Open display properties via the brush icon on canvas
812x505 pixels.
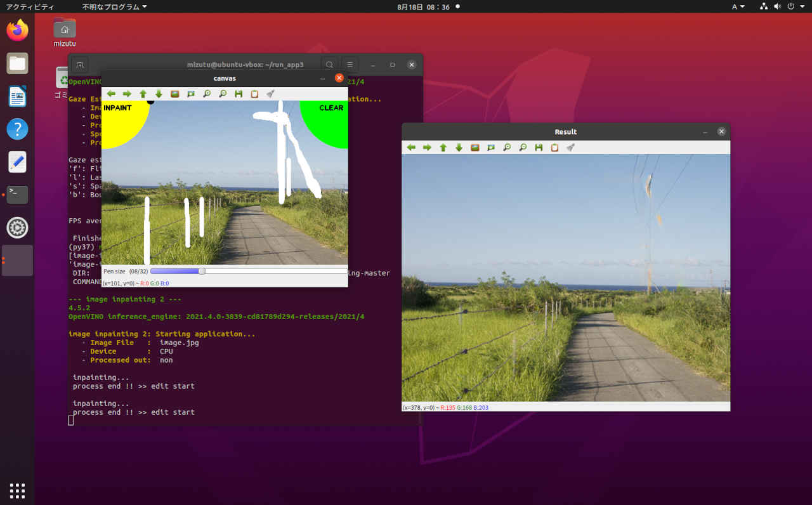pyautogui.click(x=270, y=93)
